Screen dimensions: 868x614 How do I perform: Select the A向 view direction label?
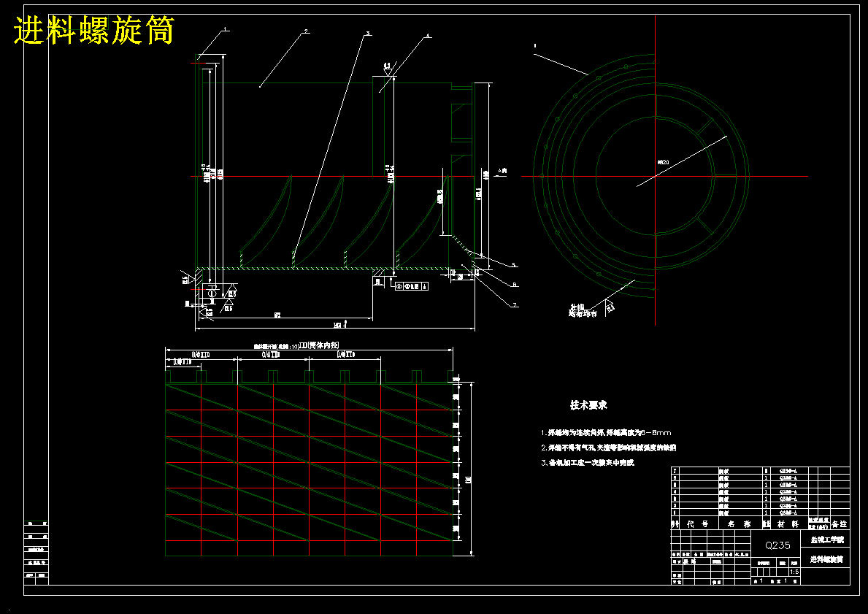pos(502,171)
